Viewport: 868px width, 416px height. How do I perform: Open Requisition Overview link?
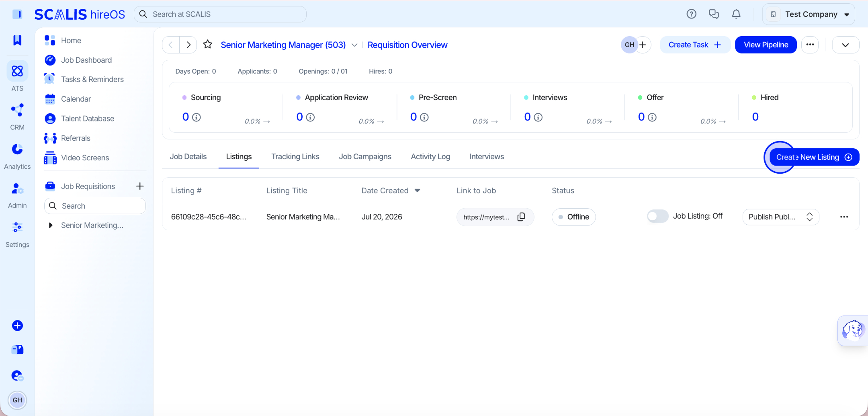407,45
